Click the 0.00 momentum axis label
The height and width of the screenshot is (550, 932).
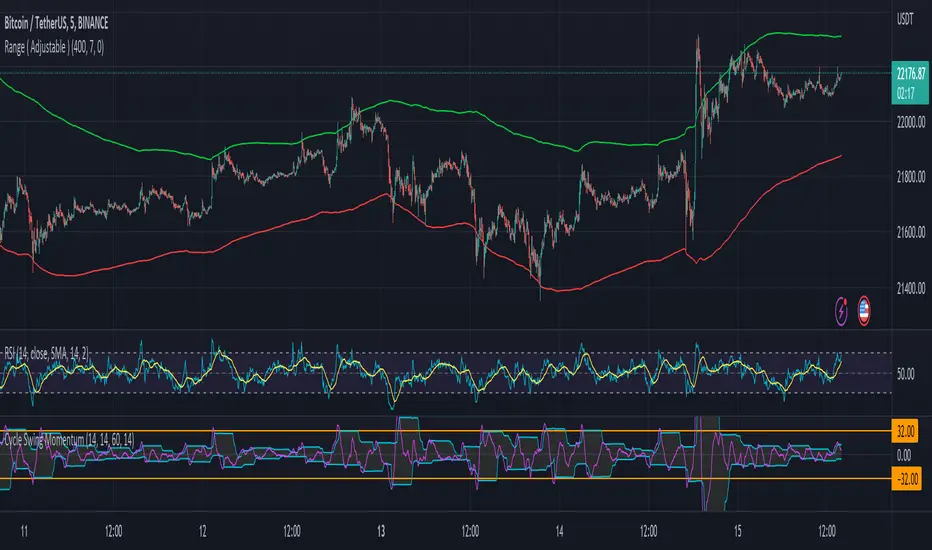click(x=903, y=455)
